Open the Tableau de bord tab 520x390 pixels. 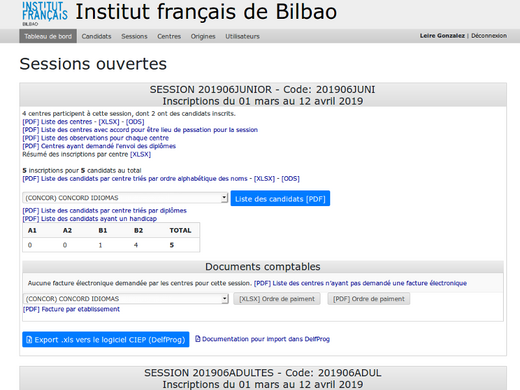[x=48, y=36]
